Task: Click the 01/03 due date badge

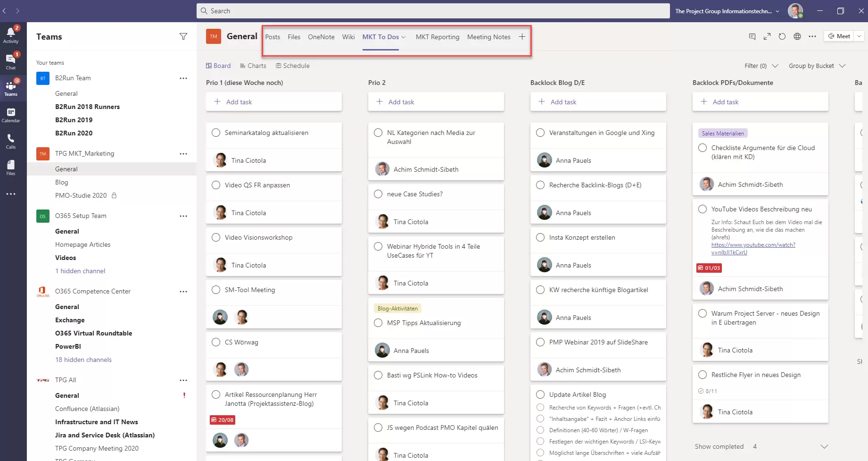Action: click(709, 268)
